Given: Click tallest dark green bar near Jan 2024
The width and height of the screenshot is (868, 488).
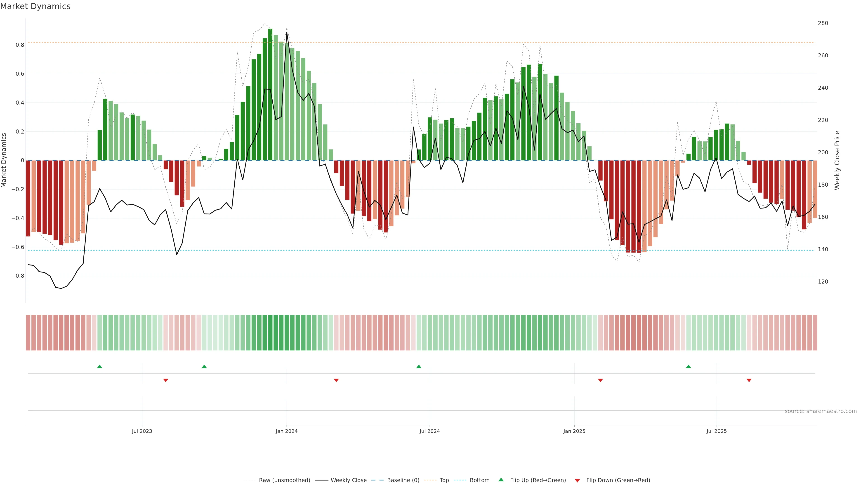Looking at the screenshot, I should point(270,94).
